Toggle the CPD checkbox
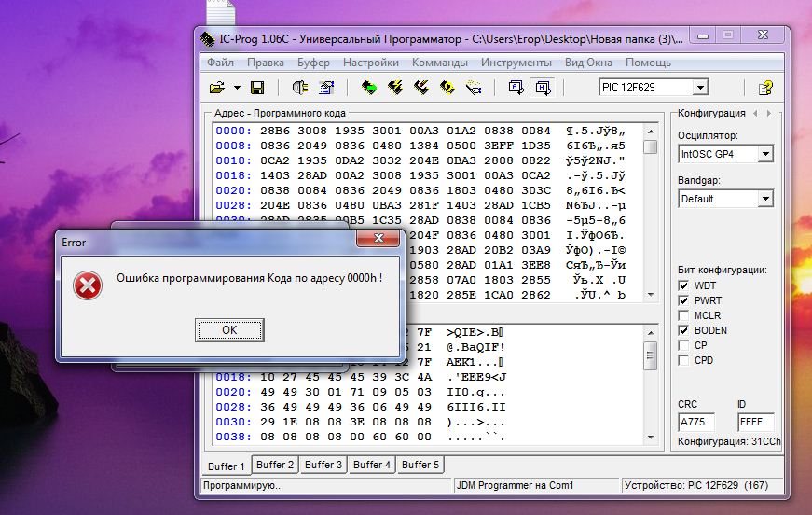Viewport: 812px width, 515px height. [x=685, y=360]
